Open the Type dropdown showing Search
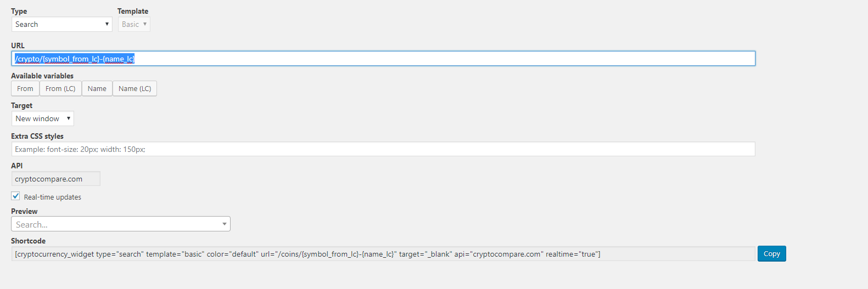 click(x=61, y=24)
